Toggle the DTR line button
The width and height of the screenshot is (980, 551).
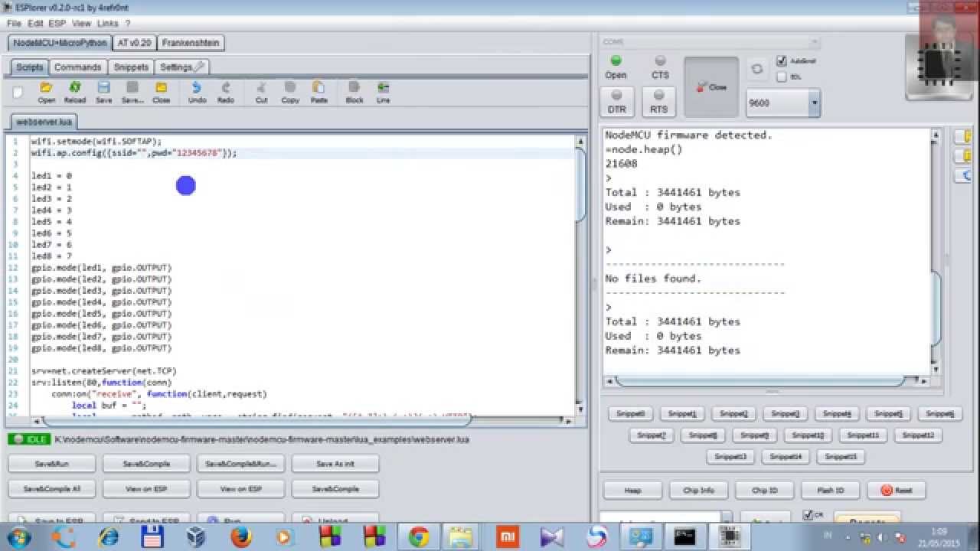coord(616,101)
